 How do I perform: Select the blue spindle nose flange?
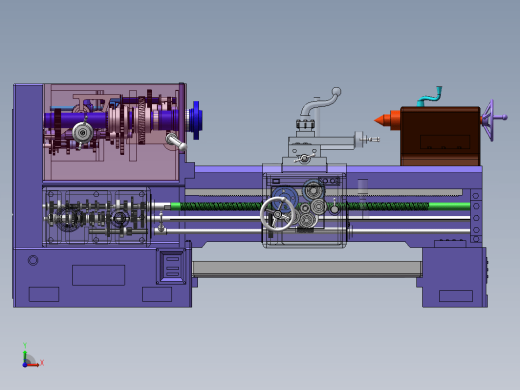pyautogui.click(x=195, y=120)
